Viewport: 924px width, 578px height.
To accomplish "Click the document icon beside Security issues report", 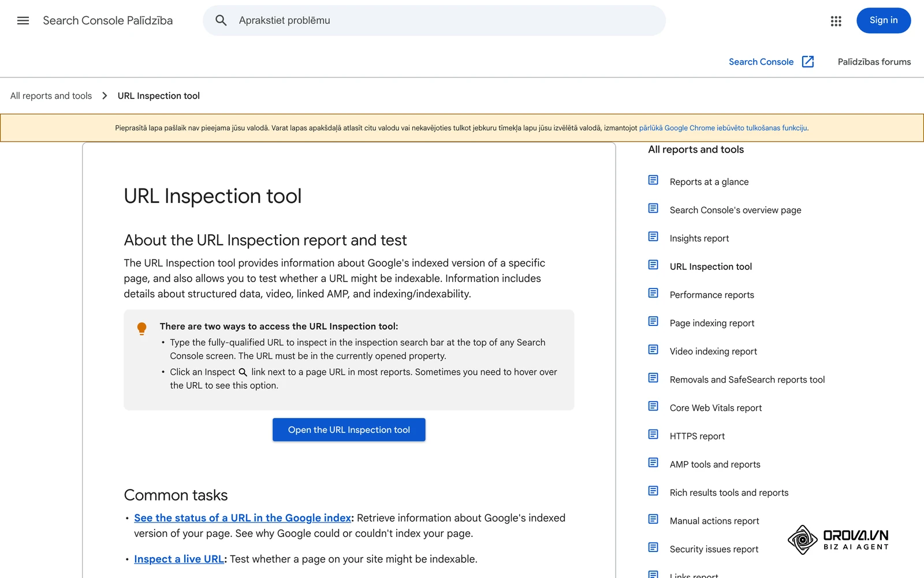I will coord(653,547).
